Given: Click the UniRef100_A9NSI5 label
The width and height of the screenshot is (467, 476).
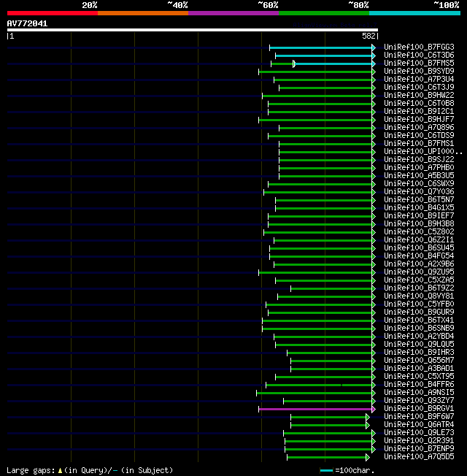Looking at the screenshot, I should click(419, 393).
